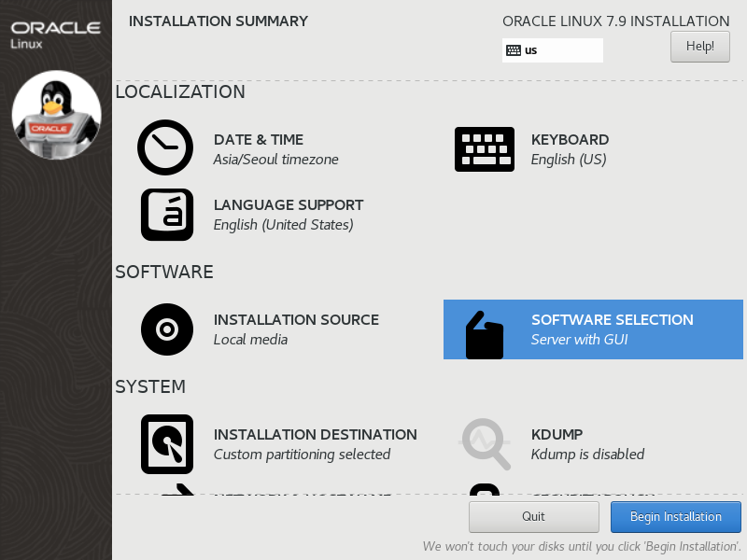This screenshot has width=747, height=560.
Task: Select the DATE & TIME label
Action: [259, 139]
